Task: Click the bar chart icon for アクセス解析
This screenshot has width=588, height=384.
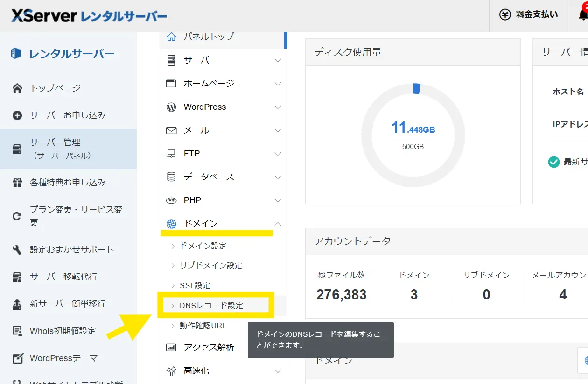Action: click(171, 348)
